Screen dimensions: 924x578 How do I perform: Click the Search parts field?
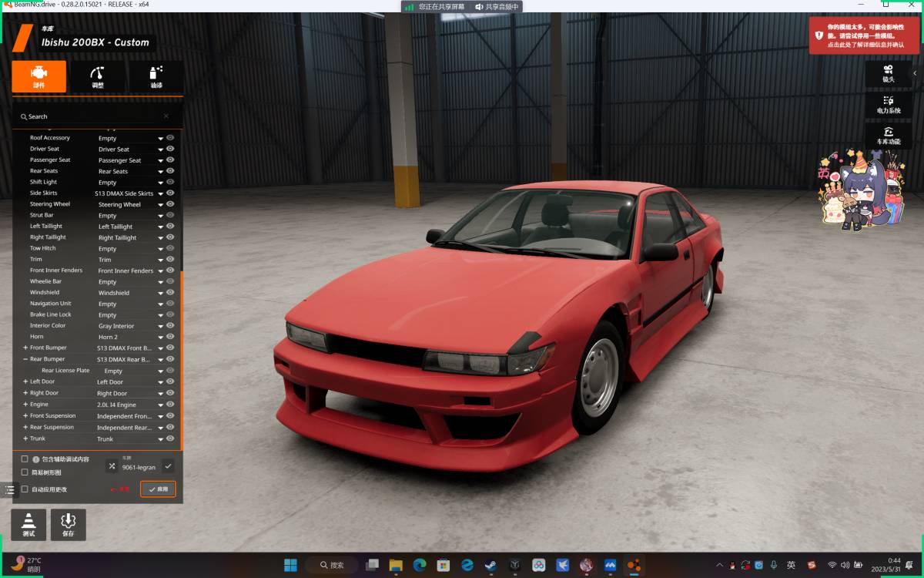pyautogui.click(x=92, y=116)
